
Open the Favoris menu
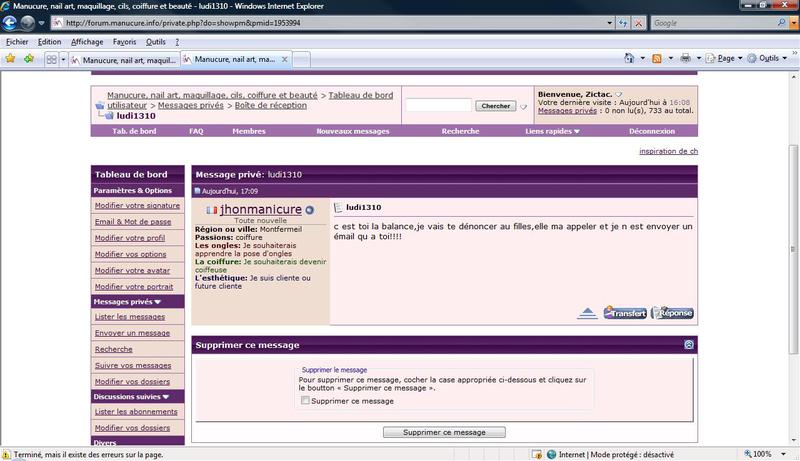tap(125, 42)
